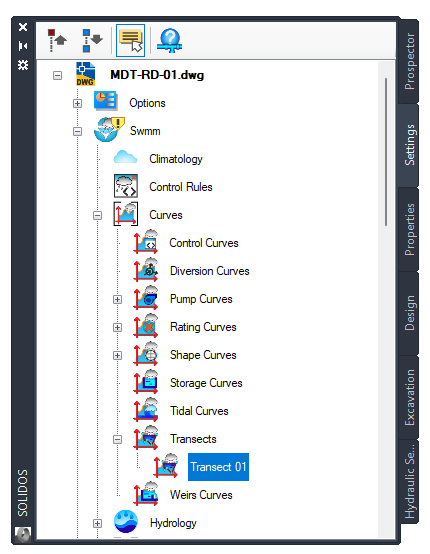Click the expand tree toolbar icon

[92, 40]
